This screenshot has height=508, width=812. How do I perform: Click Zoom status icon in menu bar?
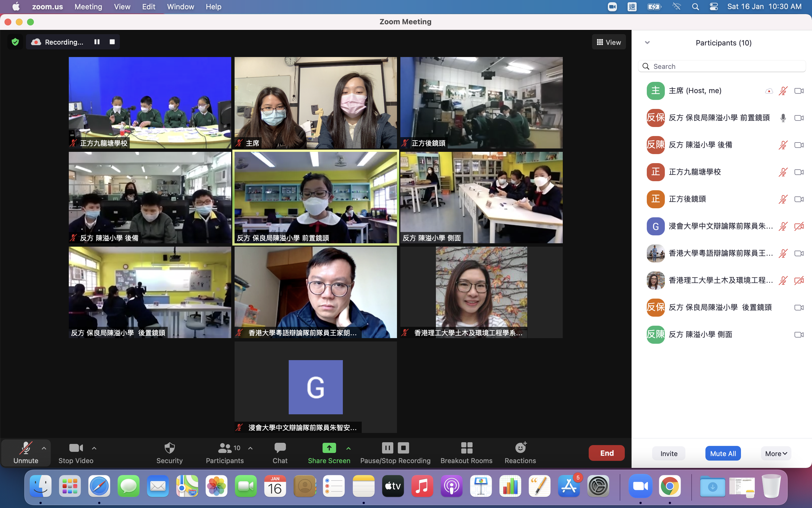click(612, 7)
